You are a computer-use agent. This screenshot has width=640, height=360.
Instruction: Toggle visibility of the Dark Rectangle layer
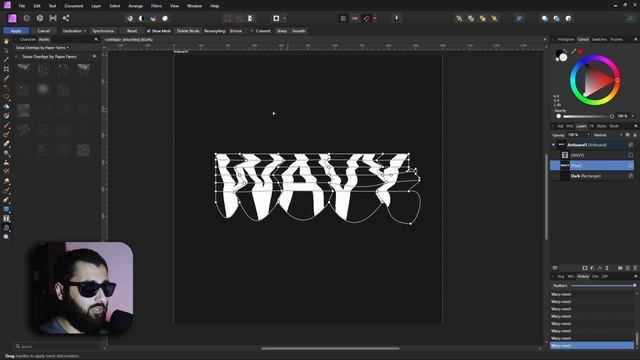[x=631, y=176]
